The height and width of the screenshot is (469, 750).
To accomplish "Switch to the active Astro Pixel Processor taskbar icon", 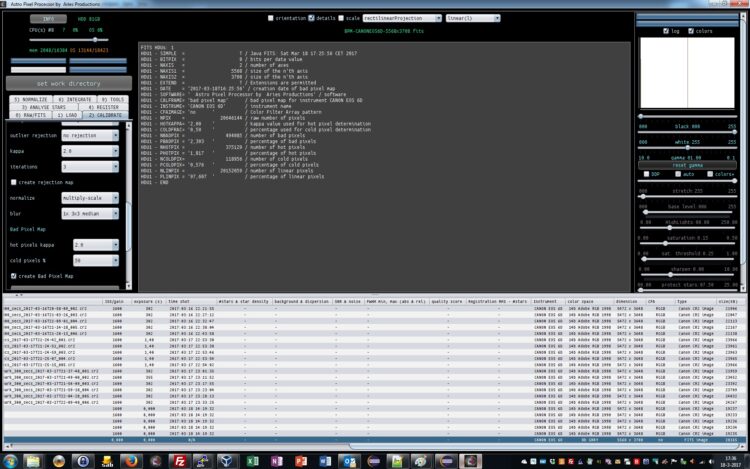I will (x=470, y=461).
